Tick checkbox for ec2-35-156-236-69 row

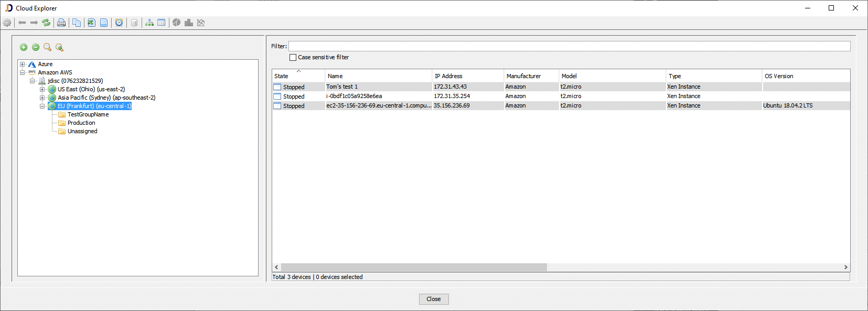pyautogui.click(x=277, y=106)
